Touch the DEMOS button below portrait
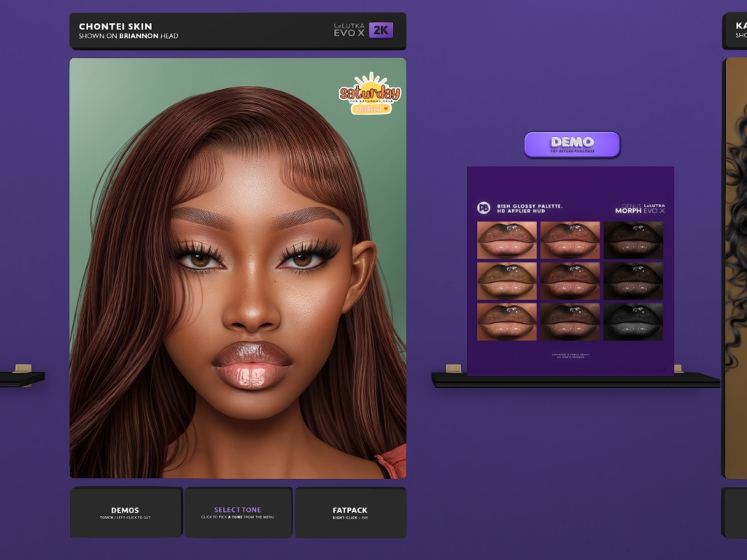This screenshot has height=560, width=747. point(125,513)
